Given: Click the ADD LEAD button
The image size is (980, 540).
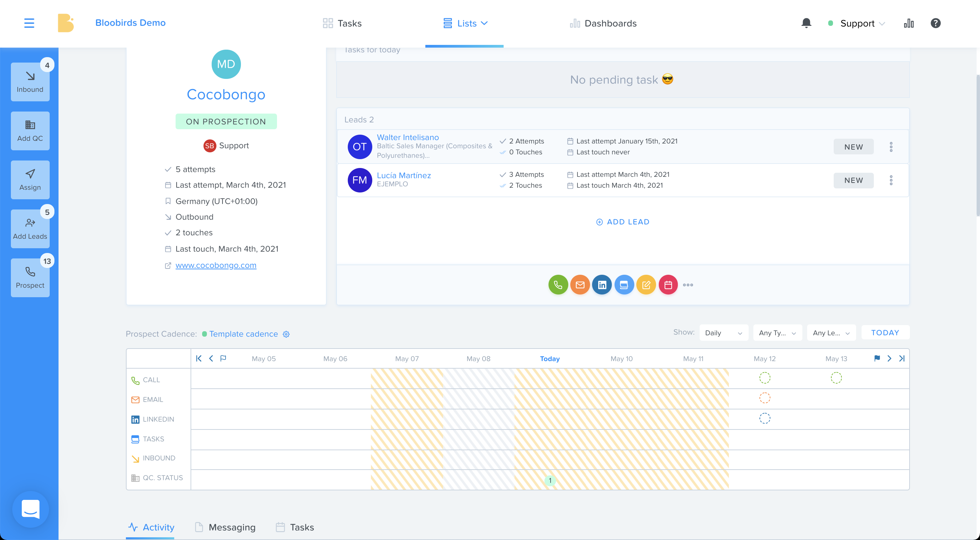Looking at the screenshot, I should pos(623,222).
